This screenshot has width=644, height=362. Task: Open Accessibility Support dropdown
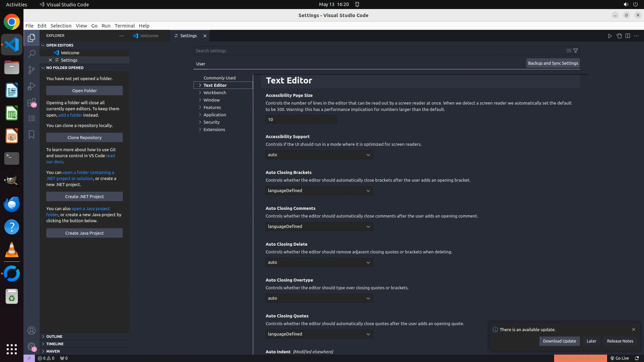[319, 155]
